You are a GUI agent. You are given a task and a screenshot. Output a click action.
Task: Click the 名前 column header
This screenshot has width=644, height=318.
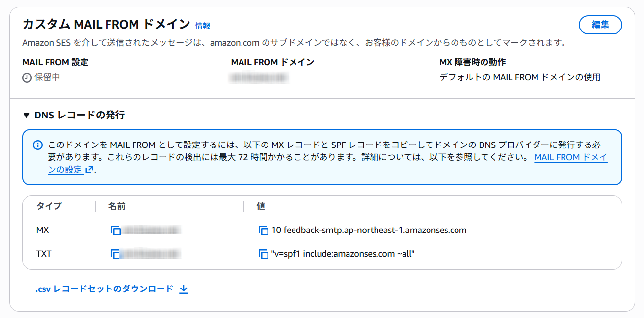[117, 206]
